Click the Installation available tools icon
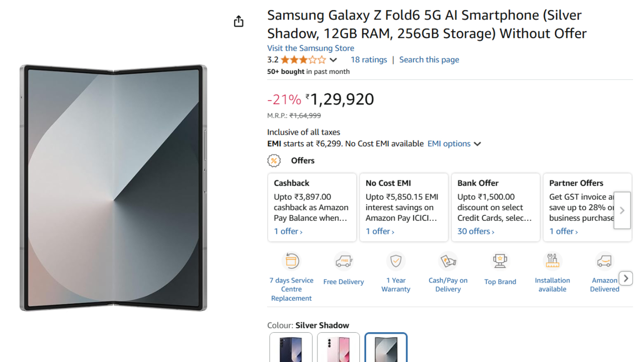 pos(552,261)
